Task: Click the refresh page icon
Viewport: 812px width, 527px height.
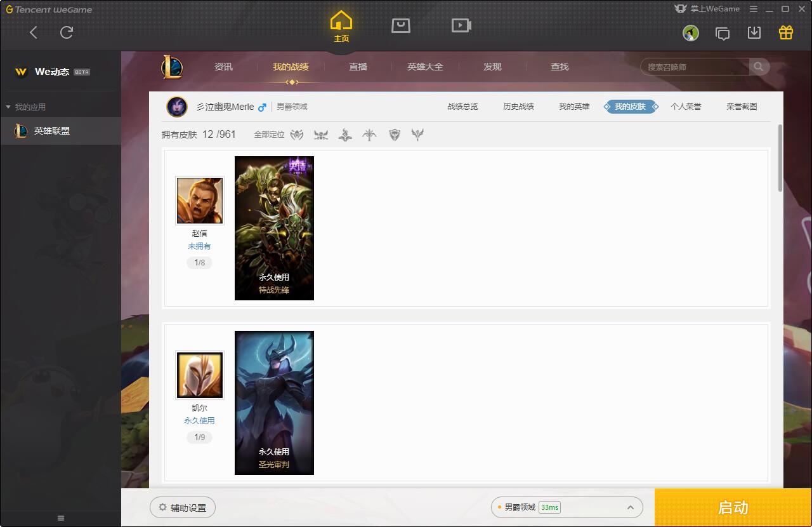Action: (x=67, y=32)
